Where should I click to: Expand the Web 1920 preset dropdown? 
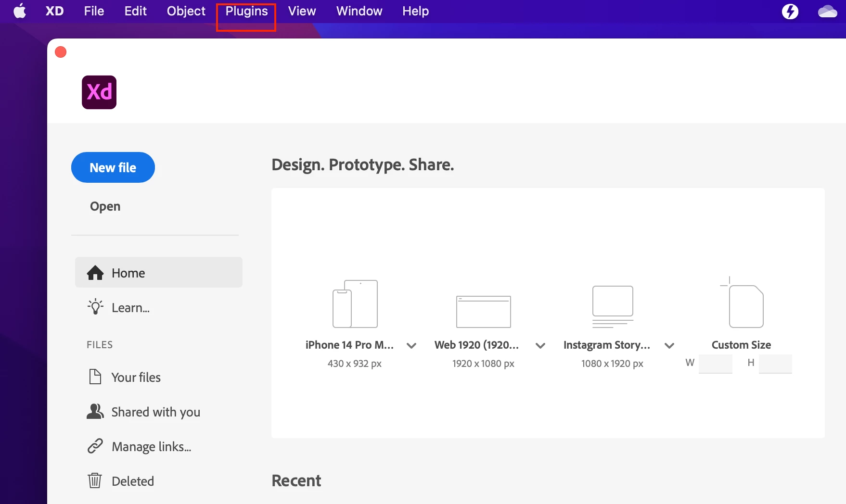[x=540, y=345]
